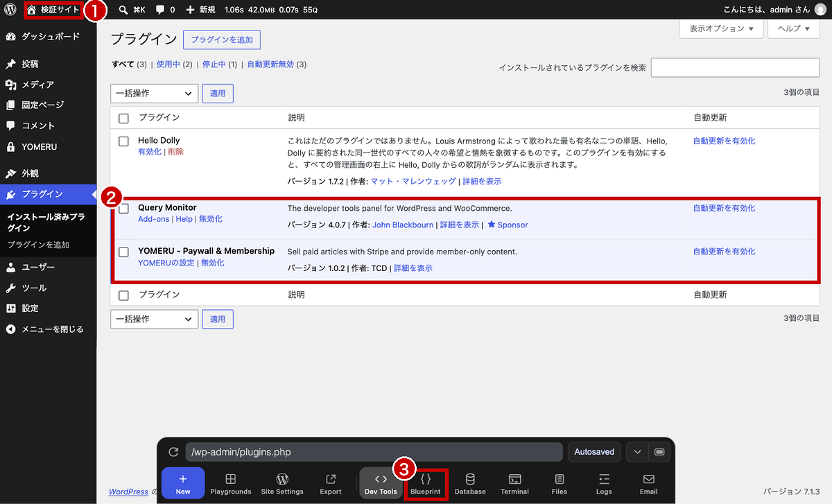Screen dimensions: 832x504
Task: Click the viewport icon right of chevron
Action: pyautogui.click(x=659, y=452)
